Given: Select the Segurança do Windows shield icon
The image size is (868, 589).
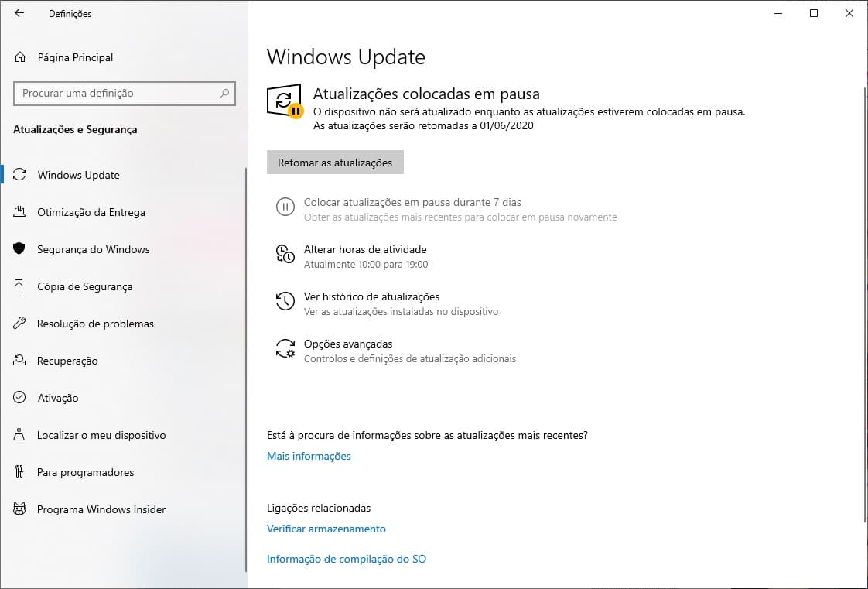Looking at the screenshot, I should [x=19, y=249].
